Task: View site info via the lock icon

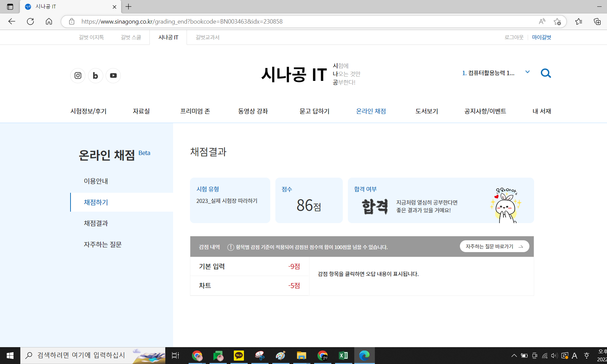Action: pos(72,21)
